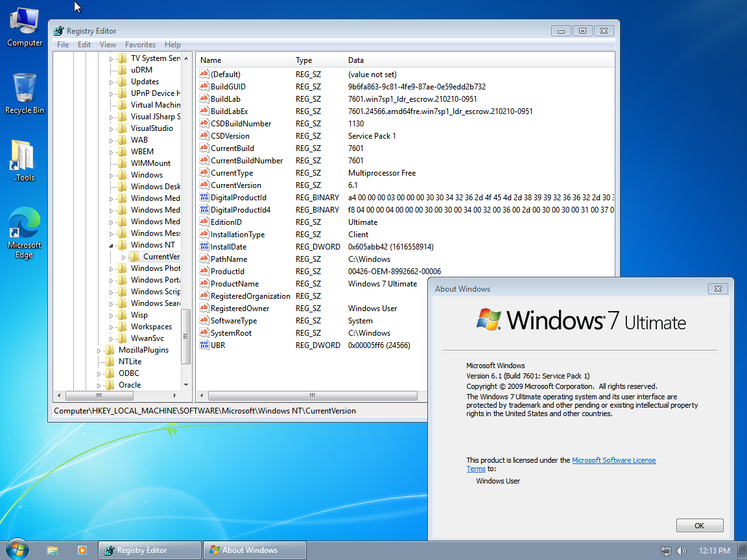The width and height of the screenshot is (747, 560).
Task: Switch to About Windows taskbar button
Action: click(x=254, y=550)
